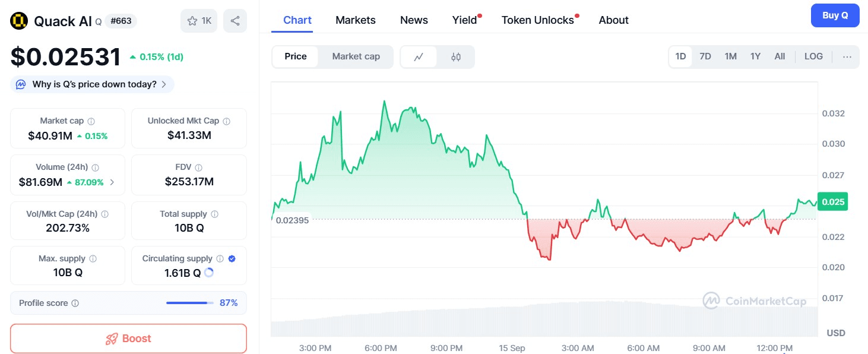Click Market cap info icon

[x=91, y=121]
